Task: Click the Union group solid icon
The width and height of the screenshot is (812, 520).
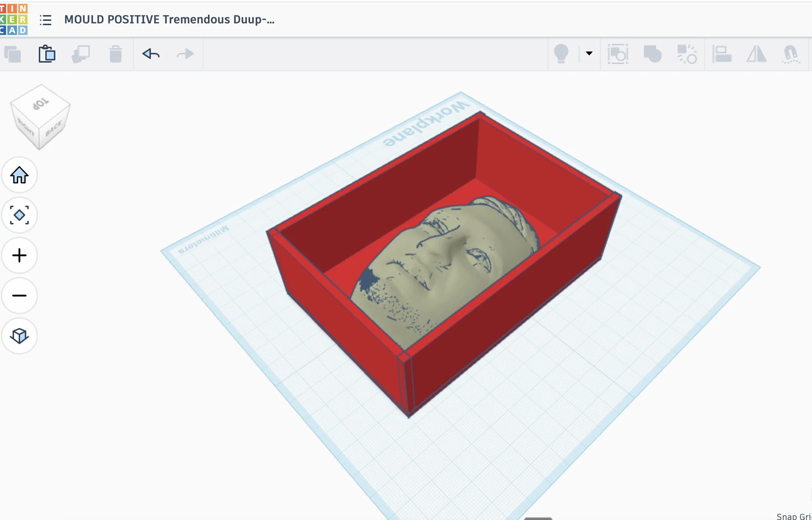Action: point(652,54)
